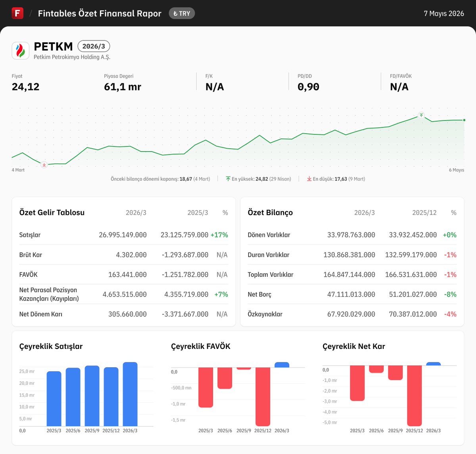Image resolution: width=476 pixels, height=454 pixels.
Task: Click the red down arrow beside En düşük
Action: coord(309,179)
